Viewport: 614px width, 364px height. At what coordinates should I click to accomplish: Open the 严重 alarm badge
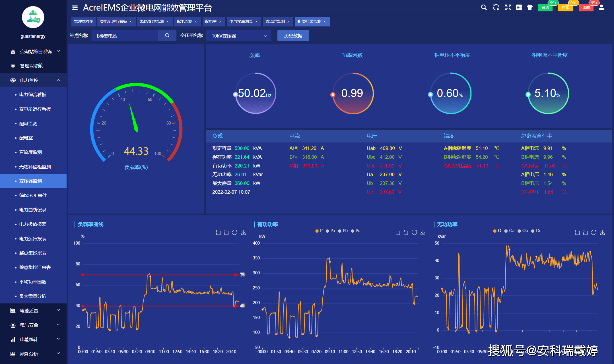pyautogui.click(x=566, y=7)
